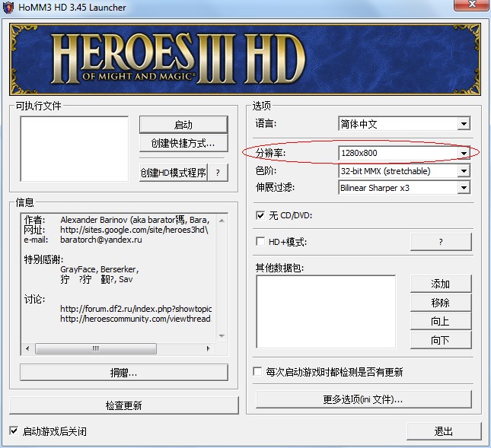Open the 分辨率 dropdown showing 1280x800

pyautogui.click(x=404, y=153)
